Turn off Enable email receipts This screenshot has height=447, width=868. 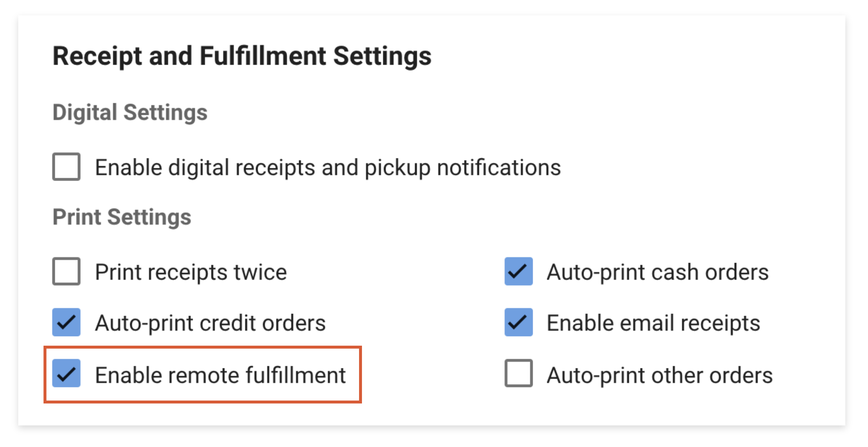point(518,323)
